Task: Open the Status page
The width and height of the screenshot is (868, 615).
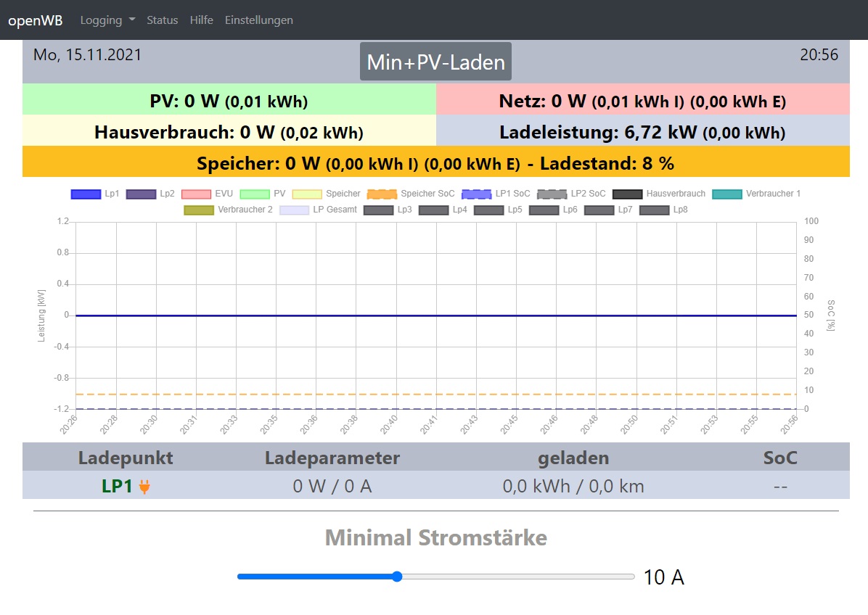Action: pos(162,20)
